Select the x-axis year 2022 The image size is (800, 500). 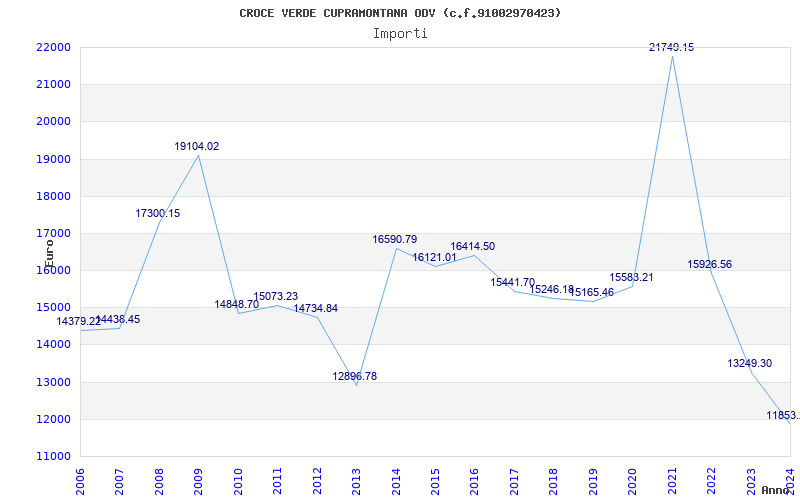pyautogui.click(x=712, y=482)
